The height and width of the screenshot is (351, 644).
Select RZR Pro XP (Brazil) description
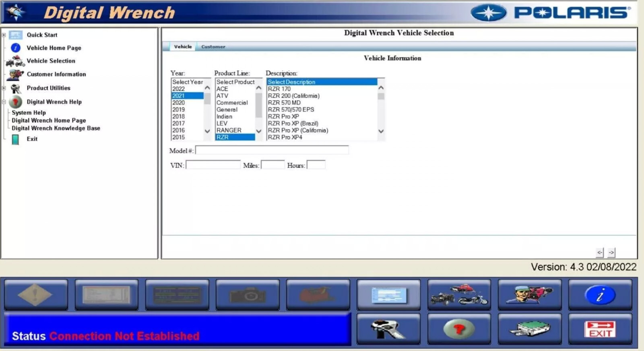tap(322, 123)
